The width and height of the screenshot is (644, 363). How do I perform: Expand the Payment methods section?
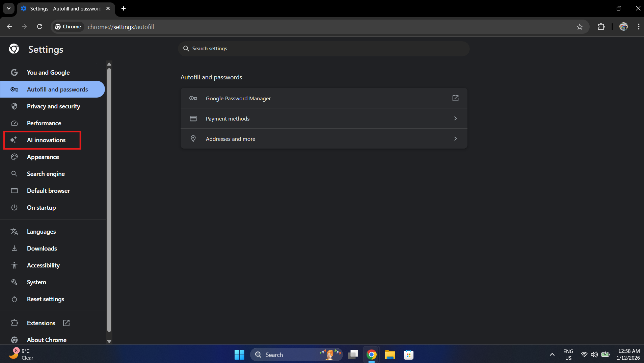click(455, 119)
